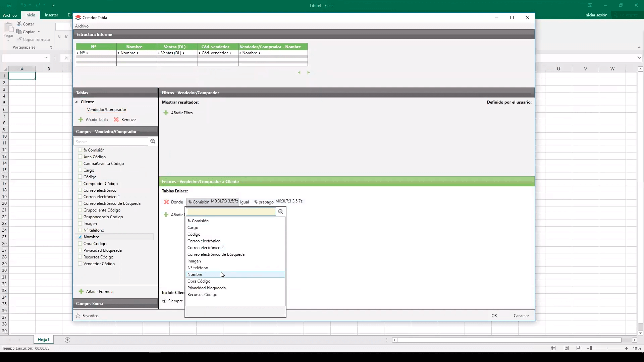The width and height of the screenshot is (644, 362).
Task: Open the Igual operator dropdown
Action: click(245, 202)
